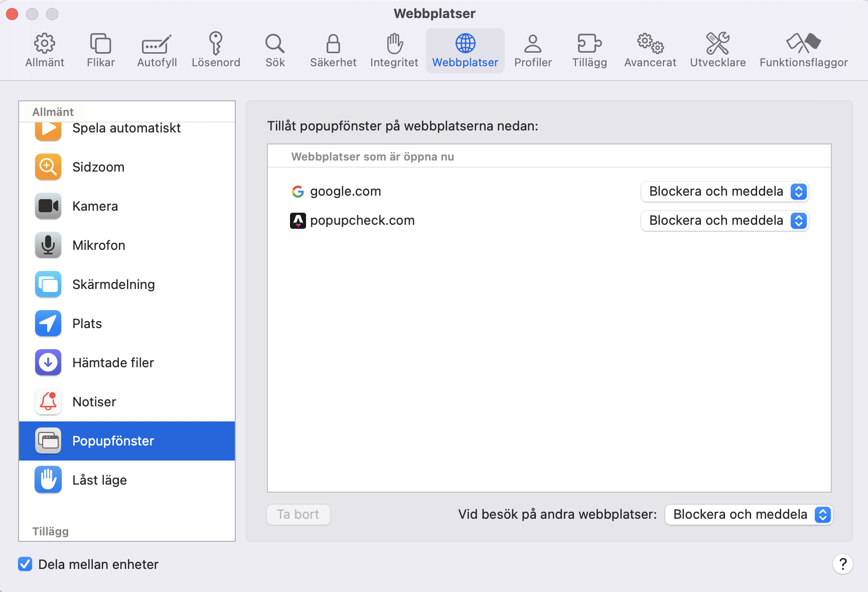Image resolution: width=868 pixels, height=592 pixels.
Task: Open the Lösenord key preferences
Action: (216, 50)
